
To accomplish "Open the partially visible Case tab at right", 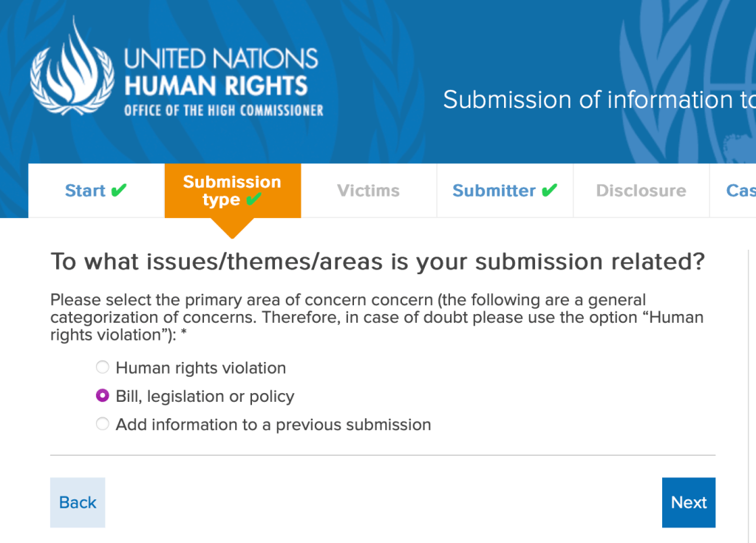I will (x=739, y=191).
